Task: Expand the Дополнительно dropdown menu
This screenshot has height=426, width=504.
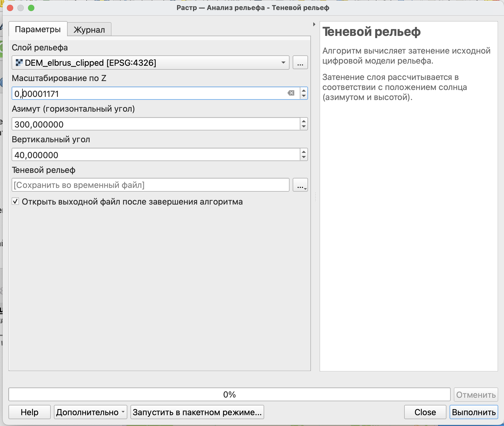Action: tap(90, 412)
